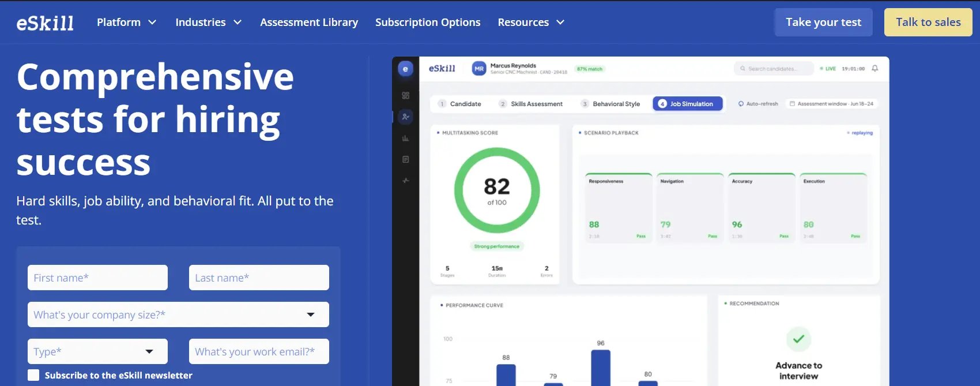Click the eSkill logo in the site header
Viewport: 980px width, 386px height.
click(x=46, y=23)
